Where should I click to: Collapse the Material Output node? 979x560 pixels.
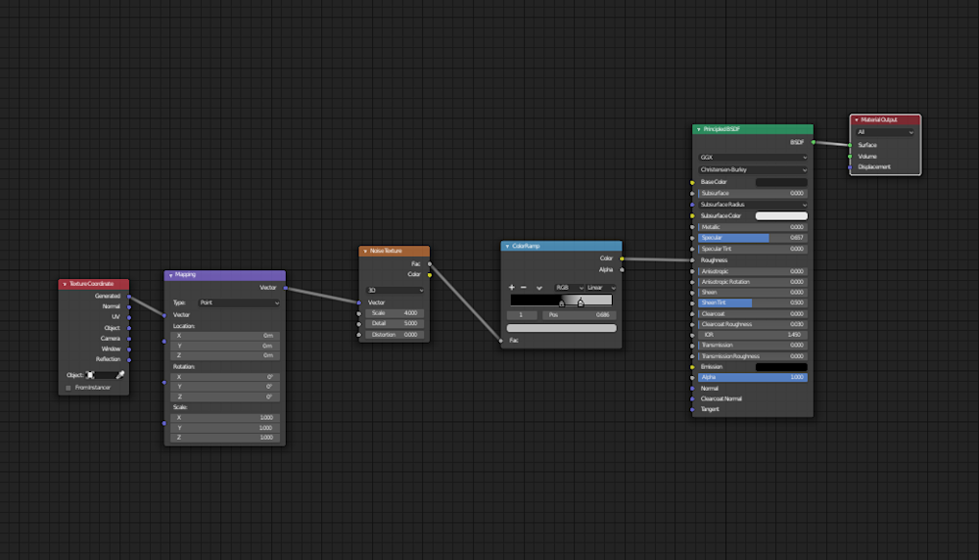(856, 119)
